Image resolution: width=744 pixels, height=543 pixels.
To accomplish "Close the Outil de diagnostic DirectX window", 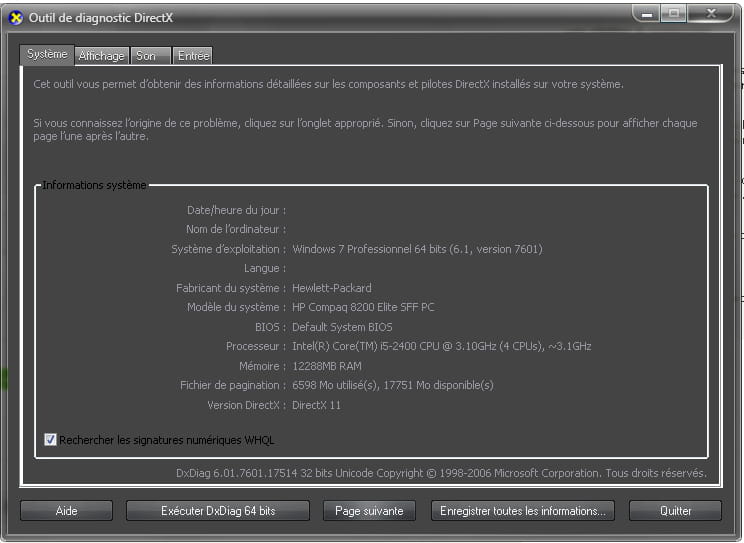I will point(711,14).
